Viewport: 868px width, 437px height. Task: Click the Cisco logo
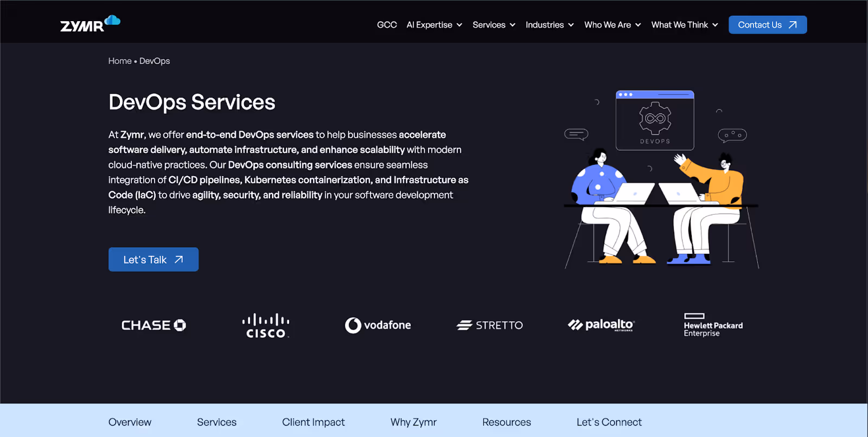tap(266, 325)
